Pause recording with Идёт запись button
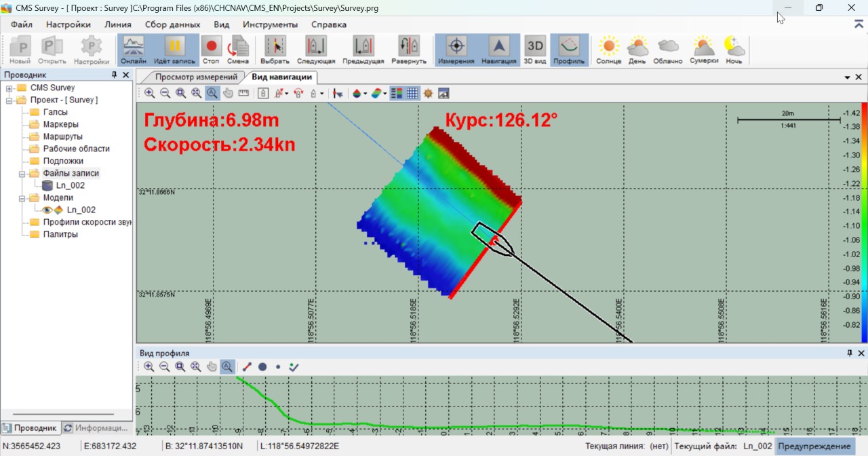This screenshot has height=456, width=868. click(x=174, y=50)
